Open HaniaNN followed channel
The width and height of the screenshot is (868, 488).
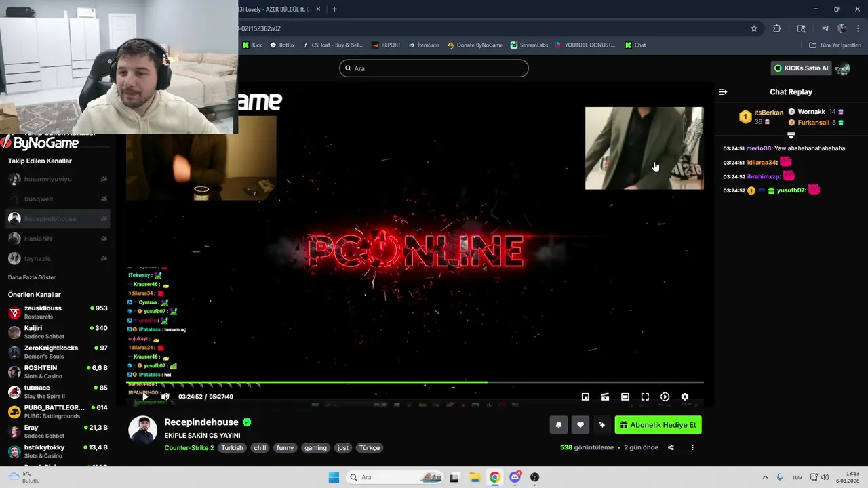click(58, 239)
